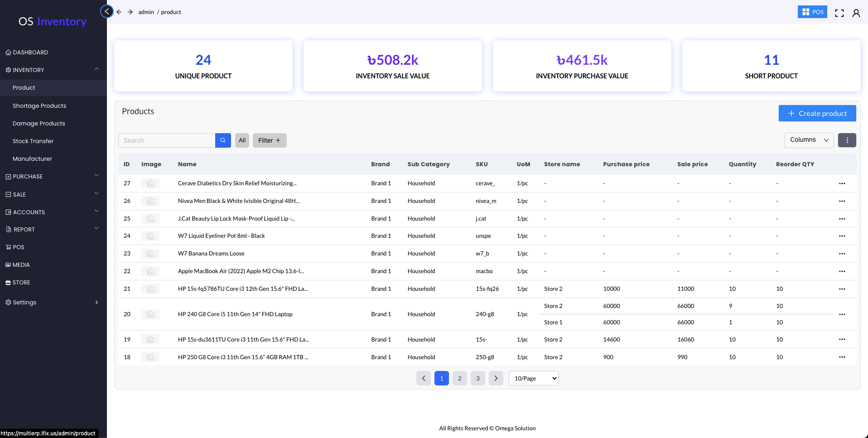
Task: Click the blue search magnifier button
Action: [x=223, y=140]
